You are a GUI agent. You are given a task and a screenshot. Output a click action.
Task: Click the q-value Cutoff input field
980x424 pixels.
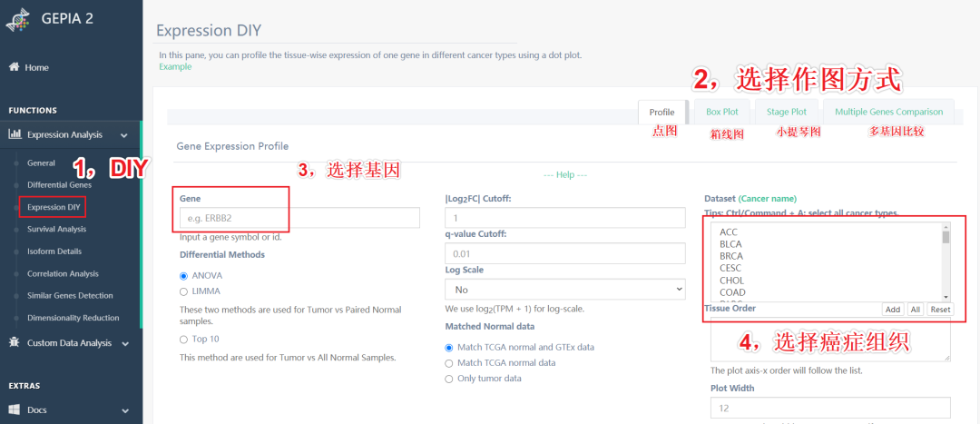[565, 253]
